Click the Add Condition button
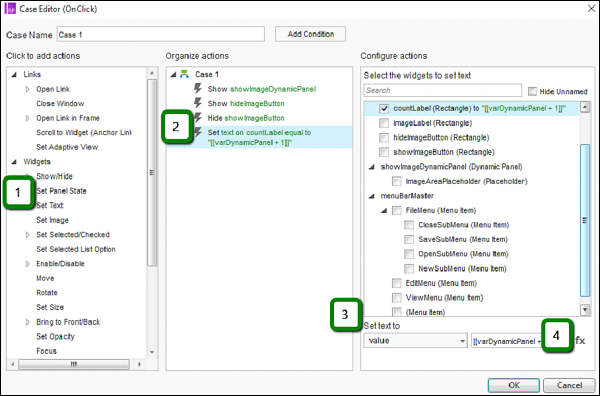Viewport: 600px width, 396px height. pos(310,34)
